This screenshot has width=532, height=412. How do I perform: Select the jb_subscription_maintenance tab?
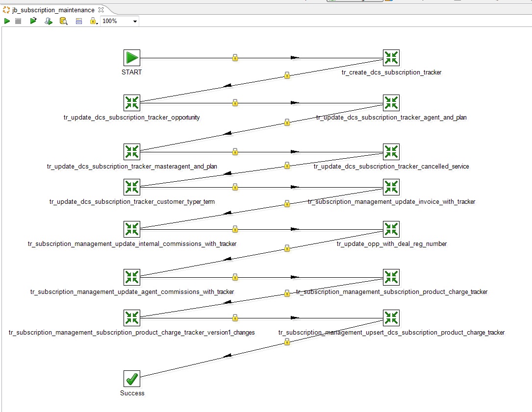(x=52, y=10)
